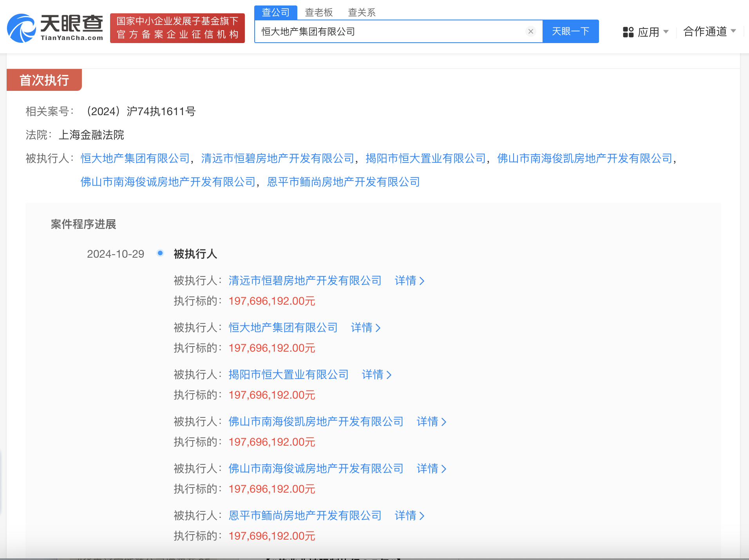Clear the search box with the X icon

pos(531,31)
